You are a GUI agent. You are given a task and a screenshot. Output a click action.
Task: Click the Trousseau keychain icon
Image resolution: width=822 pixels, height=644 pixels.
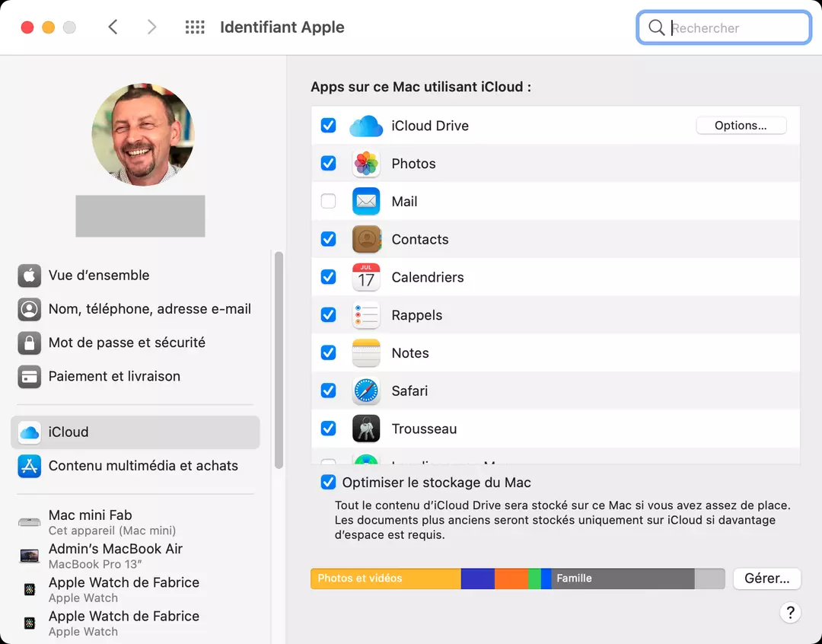(x=366, y=429)
